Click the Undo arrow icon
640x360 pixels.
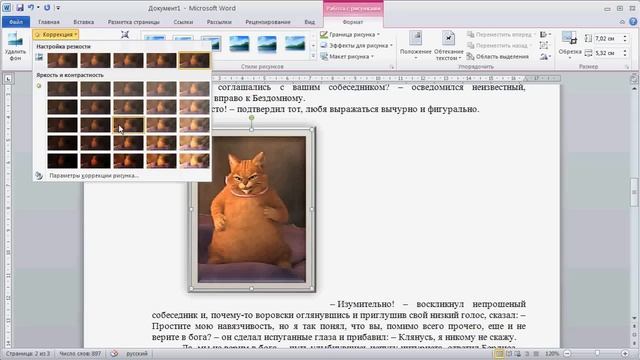tap(31, 8)
